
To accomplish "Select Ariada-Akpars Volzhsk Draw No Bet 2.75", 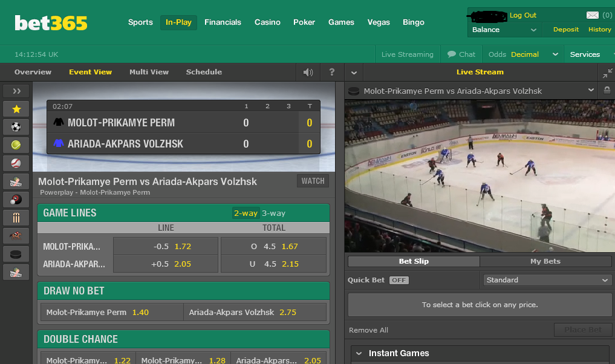I will pyautogui.click(x=255, y=312).
